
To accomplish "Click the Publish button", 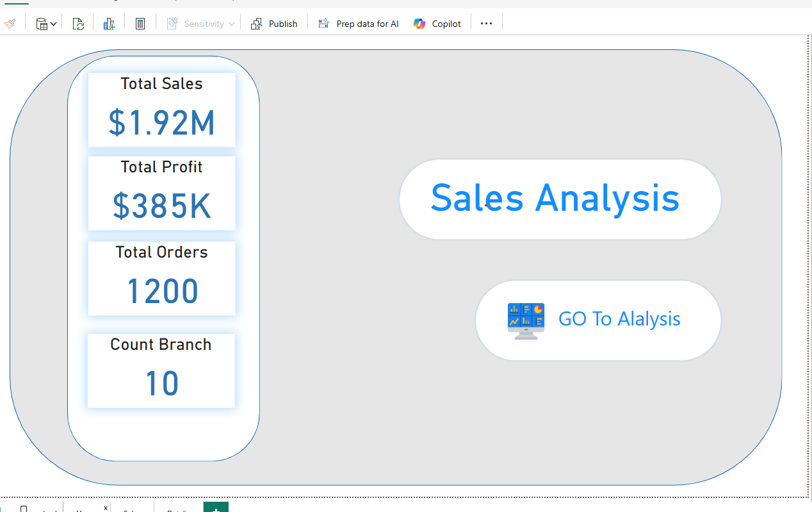I will 274,24.
